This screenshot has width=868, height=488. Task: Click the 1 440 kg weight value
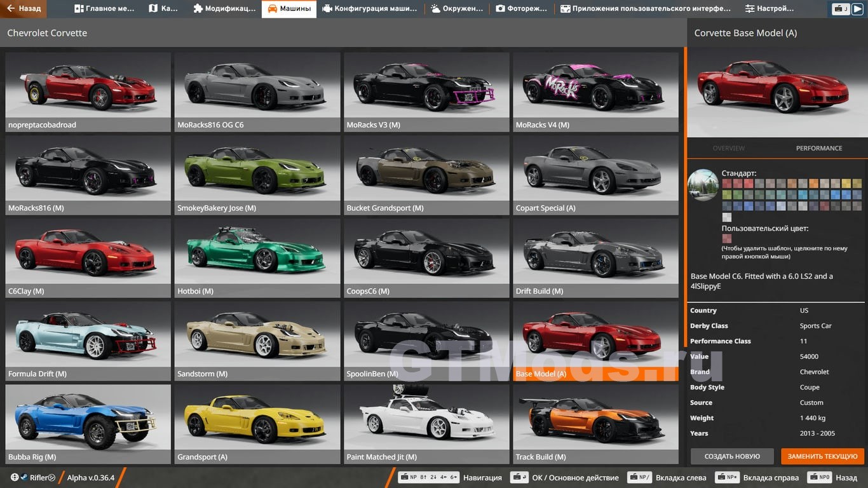[x=813, y=418]
